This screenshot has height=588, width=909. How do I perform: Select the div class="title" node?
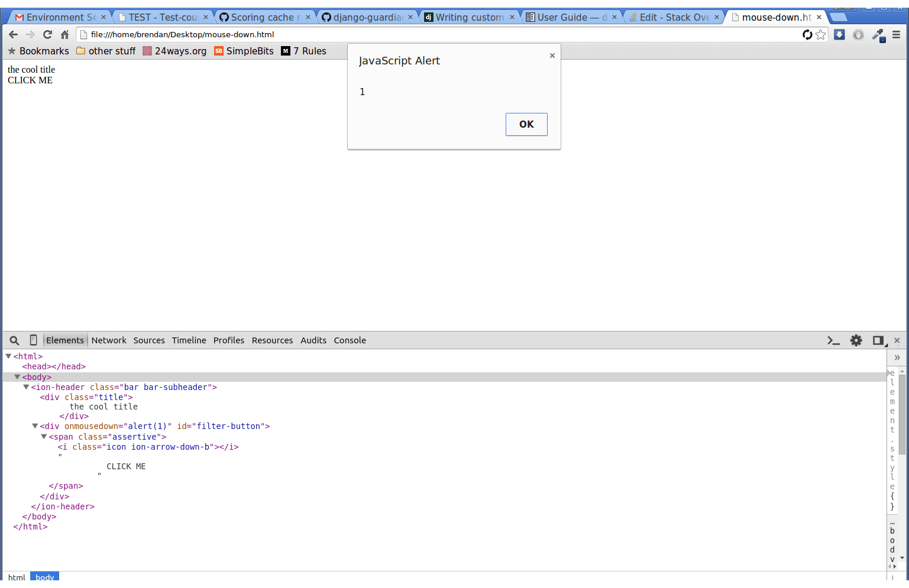pos(86,397)
